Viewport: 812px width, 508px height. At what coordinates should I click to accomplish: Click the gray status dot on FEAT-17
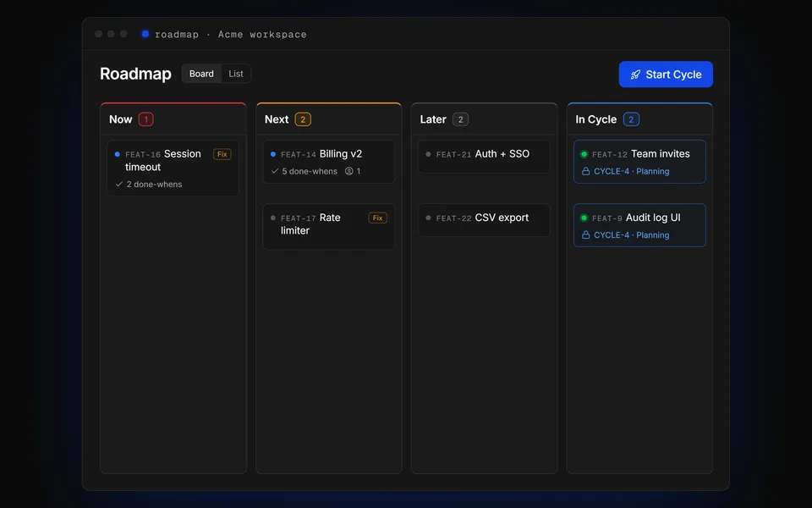click(x=273, y=218)
